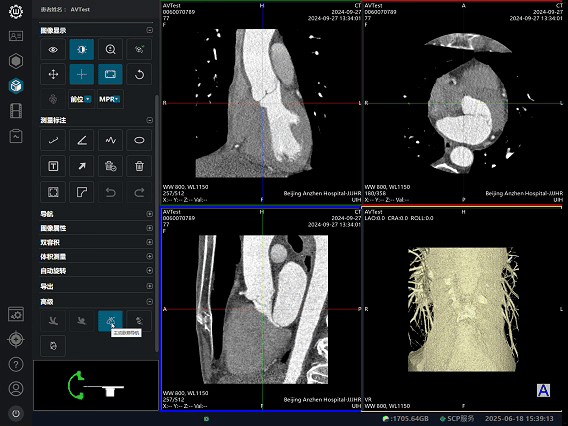The image size is (568, 426).
Task: Click the fourth coiled vessel icon in 高级
Action: [x=139, y=321]
